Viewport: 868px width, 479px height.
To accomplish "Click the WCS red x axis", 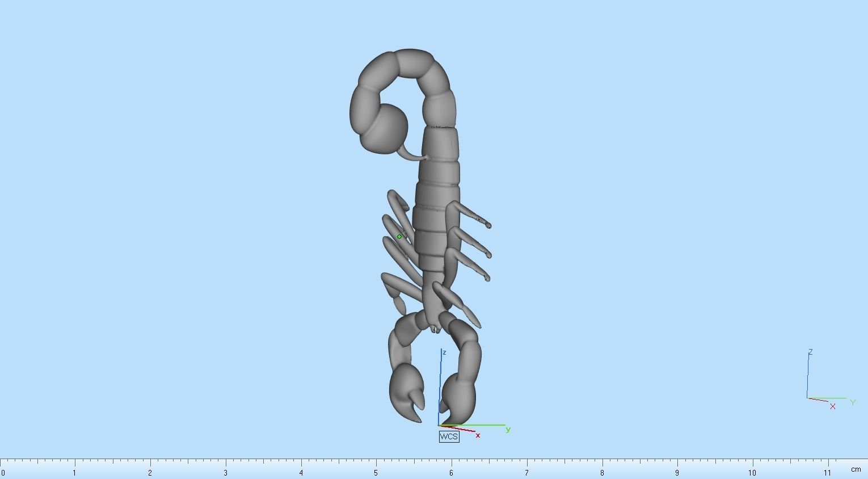I will click(x=457, y=428).
